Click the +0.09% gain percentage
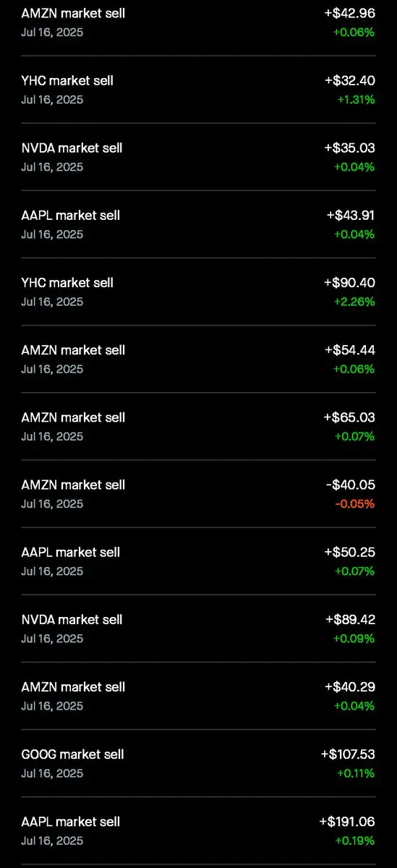This screenshot has height=868, width=397. 354,639
